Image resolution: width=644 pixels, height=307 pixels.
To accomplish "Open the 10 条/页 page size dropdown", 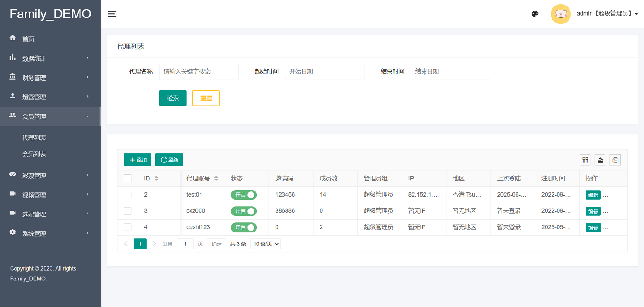I will point(266,244).
